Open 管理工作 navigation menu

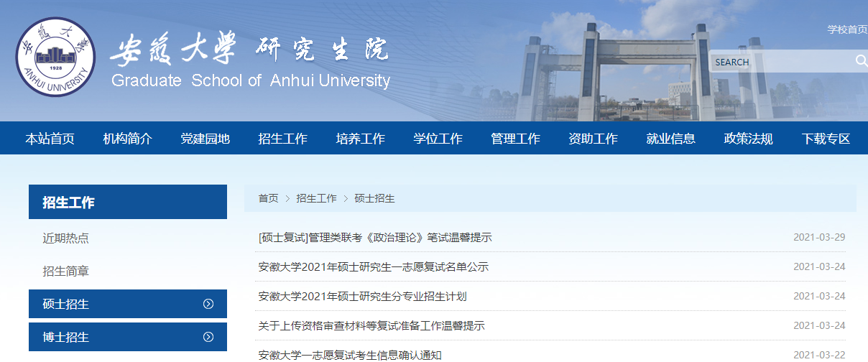click(515, 139)
